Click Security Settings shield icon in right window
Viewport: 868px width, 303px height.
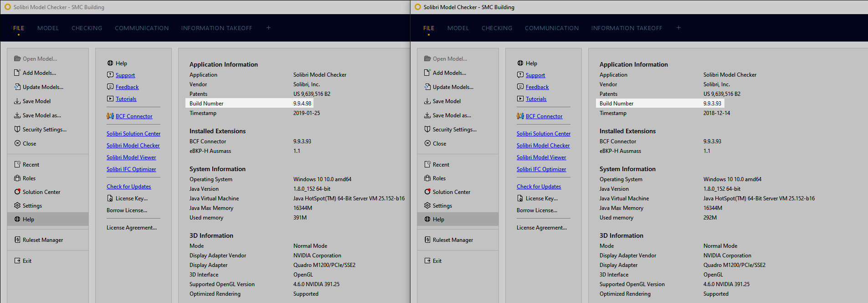coord(427,129)
